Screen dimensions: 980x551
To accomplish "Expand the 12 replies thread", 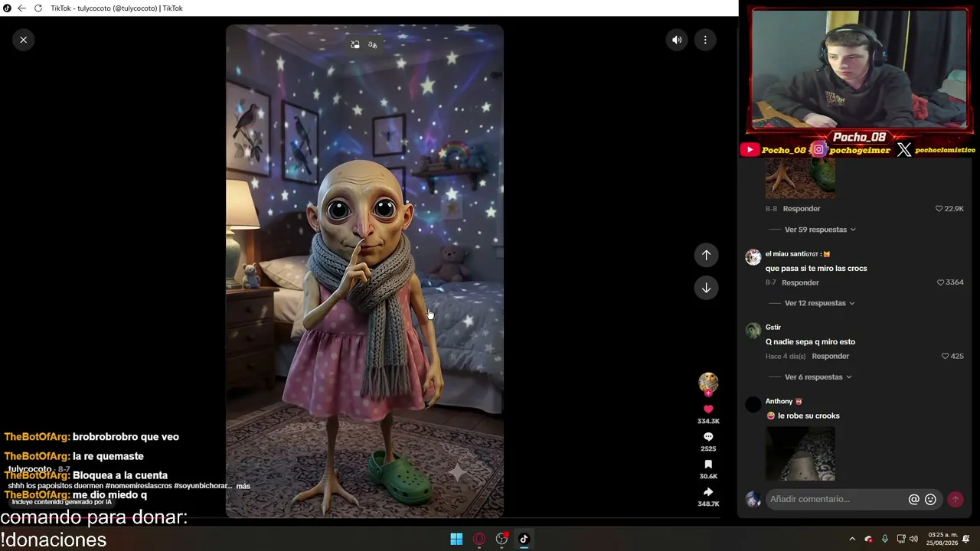I will 819,303.
